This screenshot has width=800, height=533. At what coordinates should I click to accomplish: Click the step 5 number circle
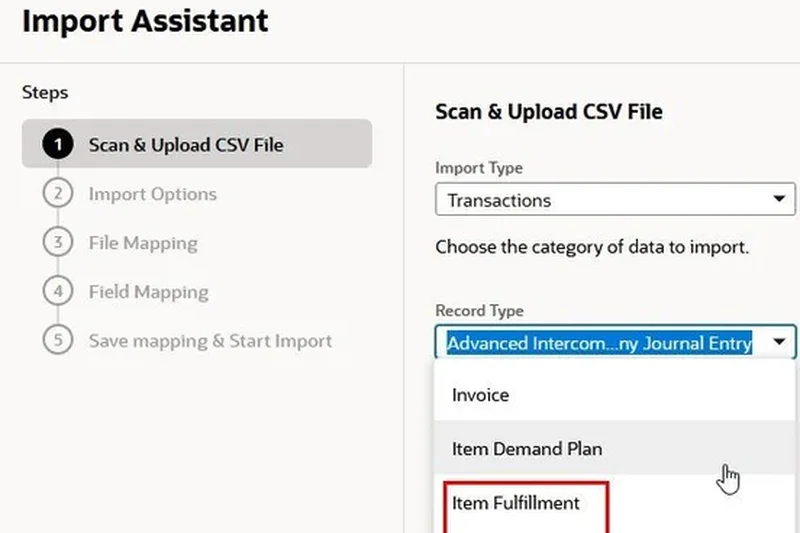[x=57, y=341]
